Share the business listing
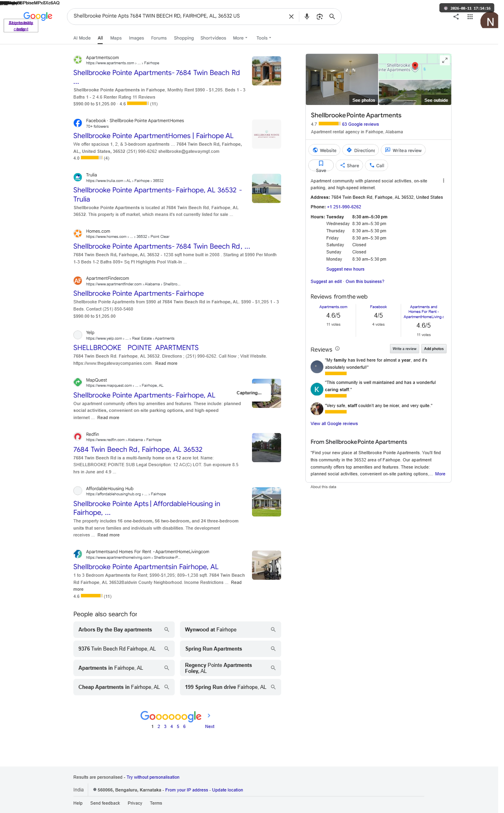 point(349,166)
